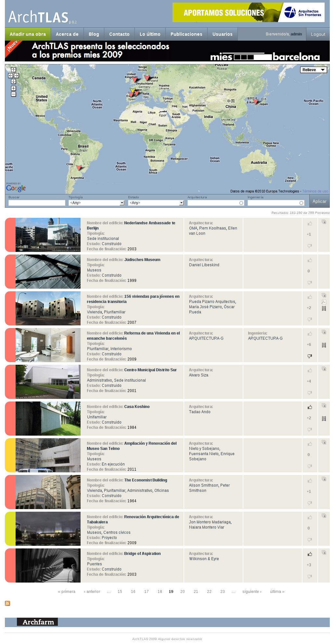Go to next page with siguiente link
Viewport: 334px width, 644px height.
(x=251, y=592)
